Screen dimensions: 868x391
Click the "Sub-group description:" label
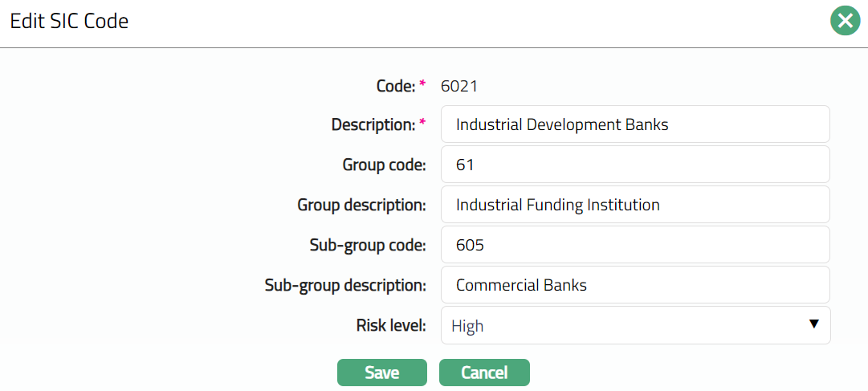coord(345,286)
